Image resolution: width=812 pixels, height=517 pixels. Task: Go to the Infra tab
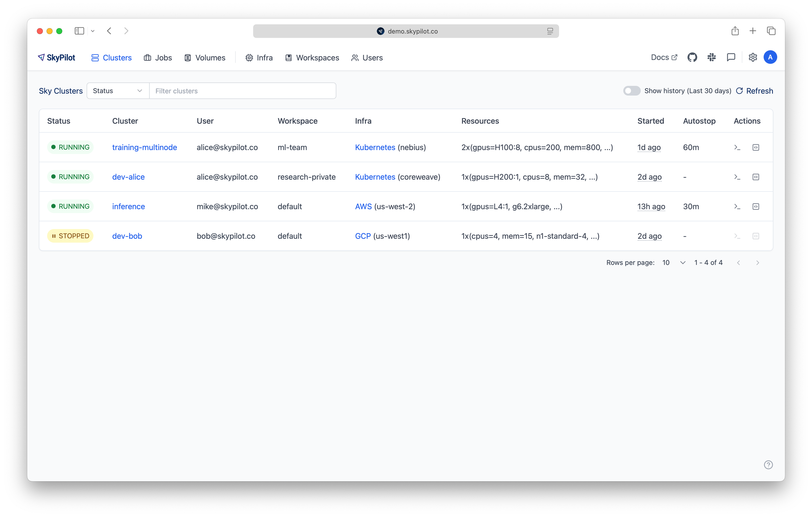pos(259,58)
